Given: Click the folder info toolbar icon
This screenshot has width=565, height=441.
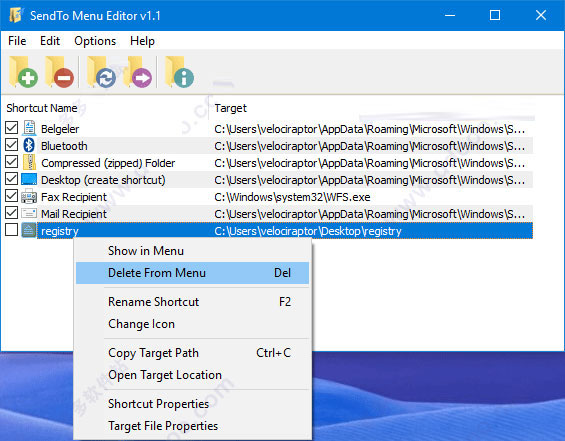Looking at the screenshot, I should click(179, 72).
